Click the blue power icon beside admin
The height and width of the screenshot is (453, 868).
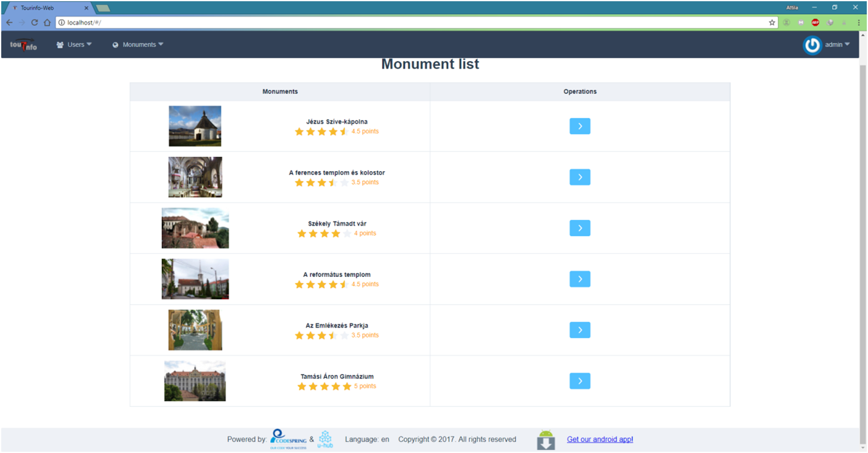tap(812, 45)
